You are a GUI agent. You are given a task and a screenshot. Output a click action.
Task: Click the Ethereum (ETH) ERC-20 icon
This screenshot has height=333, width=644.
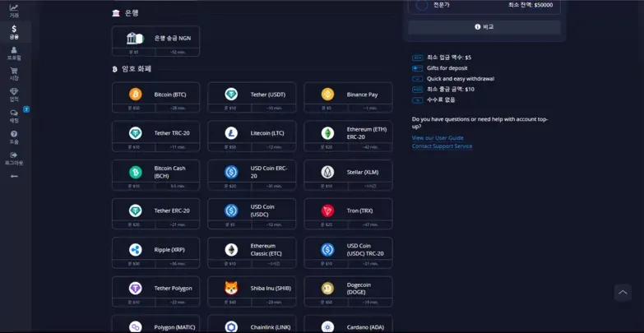tap(327, 133)
